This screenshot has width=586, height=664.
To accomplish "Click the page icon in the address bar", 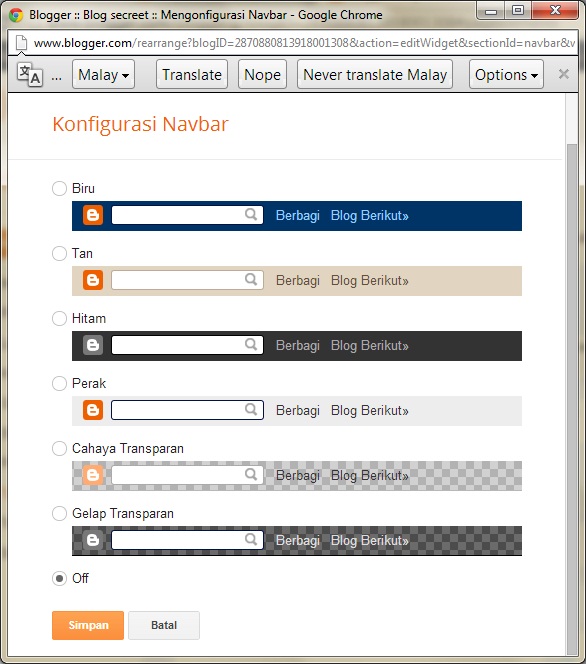I will (x=21, y=43).
